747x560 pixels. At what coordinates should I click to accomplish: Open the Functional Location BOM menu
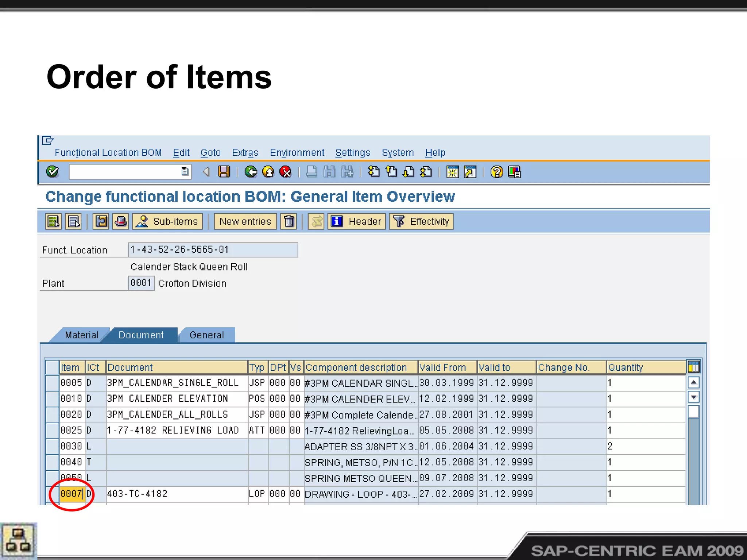click(108, 152)
